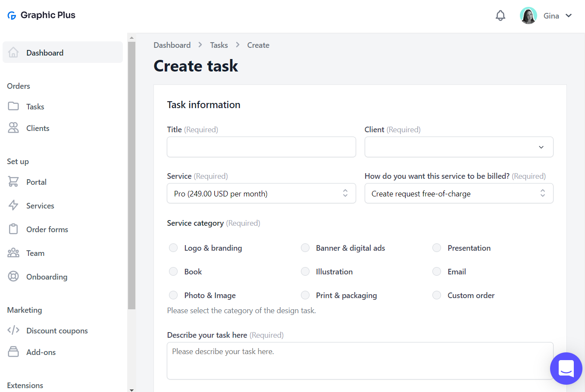Click the Onboarding lifebuoy icon
Image resolution: width=585 pixels, height=392 pixels.
13,277
